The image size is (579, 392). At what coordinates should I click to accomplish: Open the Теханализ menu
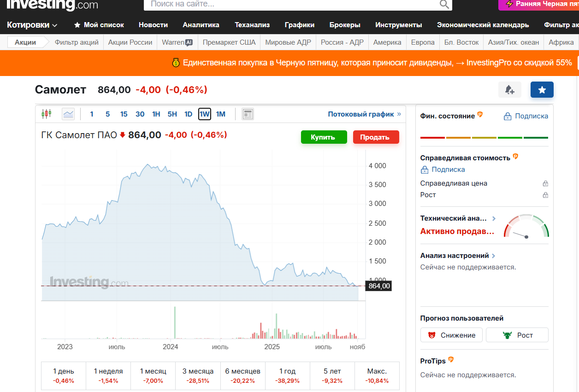click(x=252, y=25)
